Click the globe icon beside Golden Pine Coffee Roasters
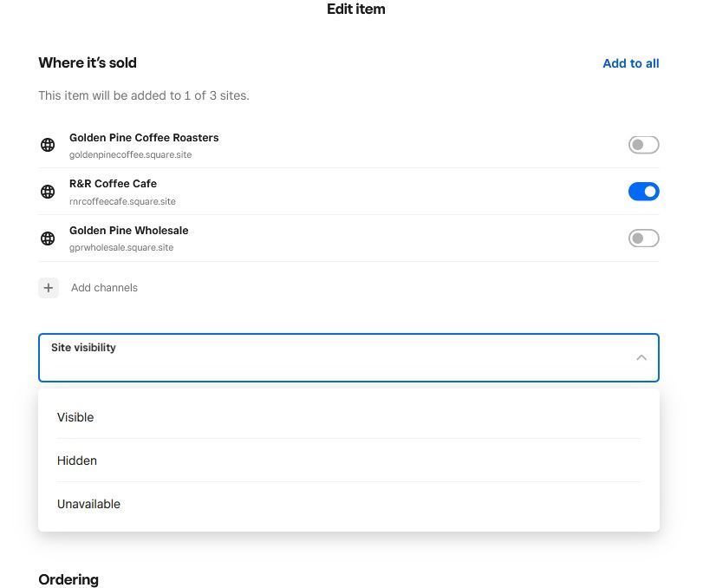Viewport: 703px width, 588px height. [49, 145]
